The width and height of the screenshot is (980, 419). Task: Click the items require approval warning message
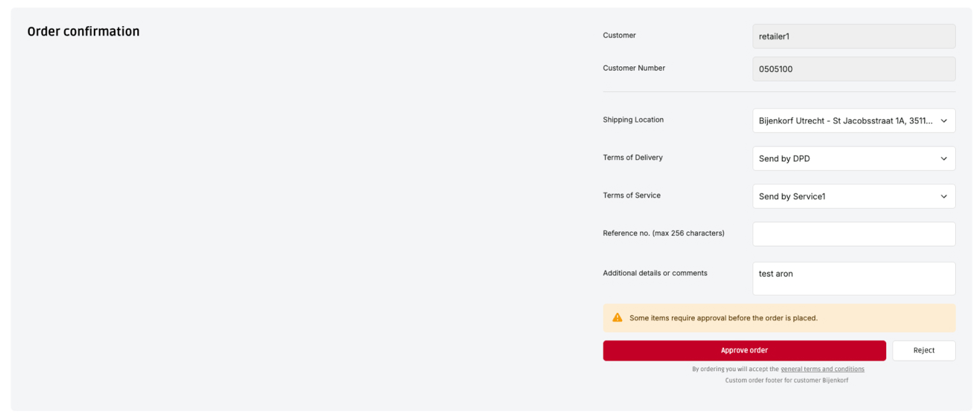point(723,318)
